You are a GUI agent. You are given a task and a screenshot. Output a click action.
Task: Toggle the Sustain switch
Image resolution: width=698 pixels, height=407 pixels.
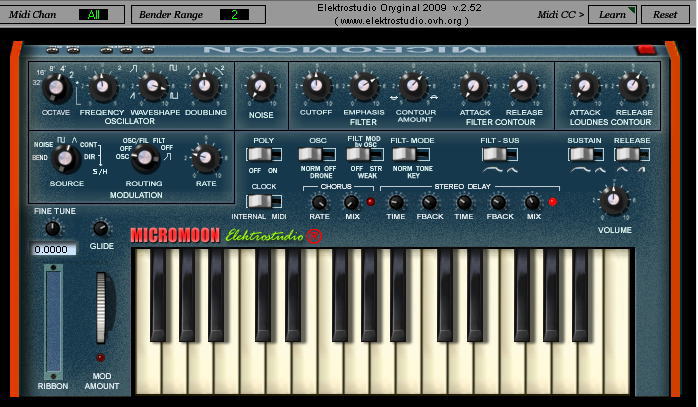(x=586, y=155)
